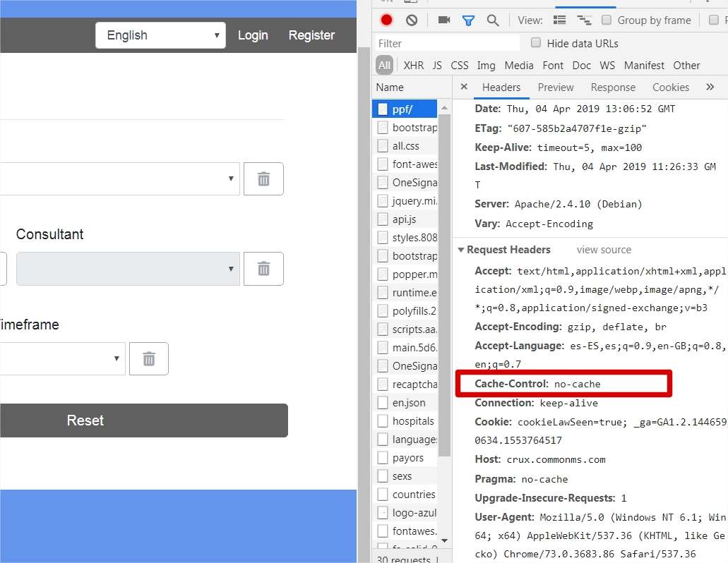Click the trash icon beside Consultant dropdown
The image size is (728, 563).
point(263,269)
